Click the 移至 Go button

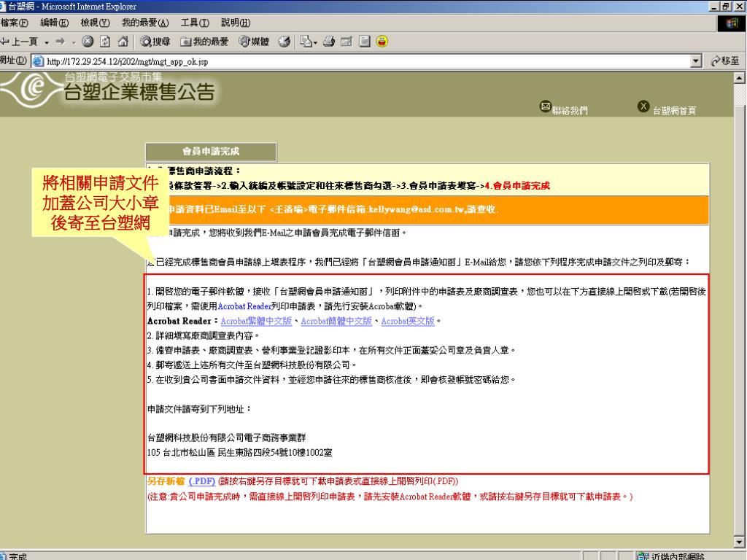pos(724,61)
